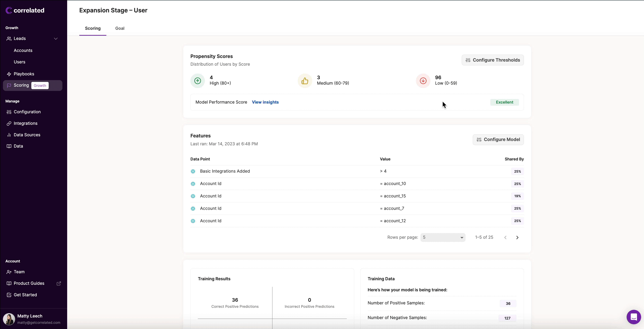Click the sliders icon in Configure Model
This screenshot has width=644, height=329.
[x=479, y=140]
